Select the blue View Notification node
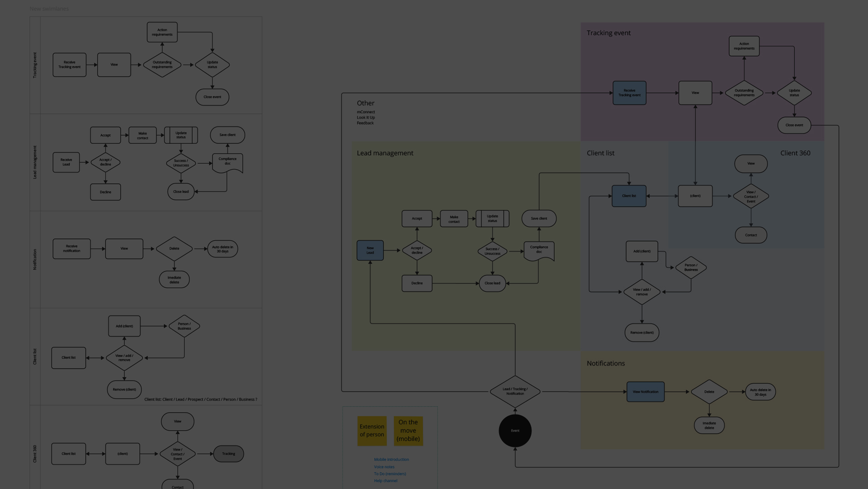868x489 pixels. (x=646, y=392)
